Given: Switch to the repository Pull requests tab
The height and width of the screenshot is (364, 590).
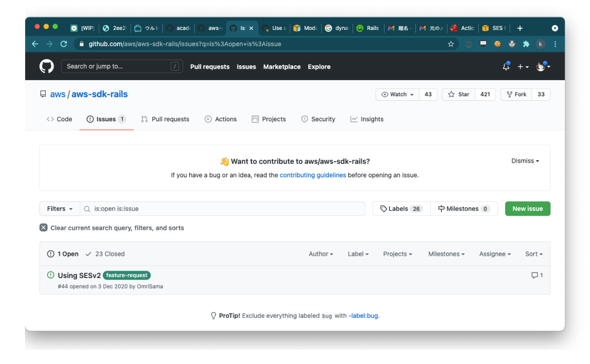Looking at the screenshot, I should 165,119.
